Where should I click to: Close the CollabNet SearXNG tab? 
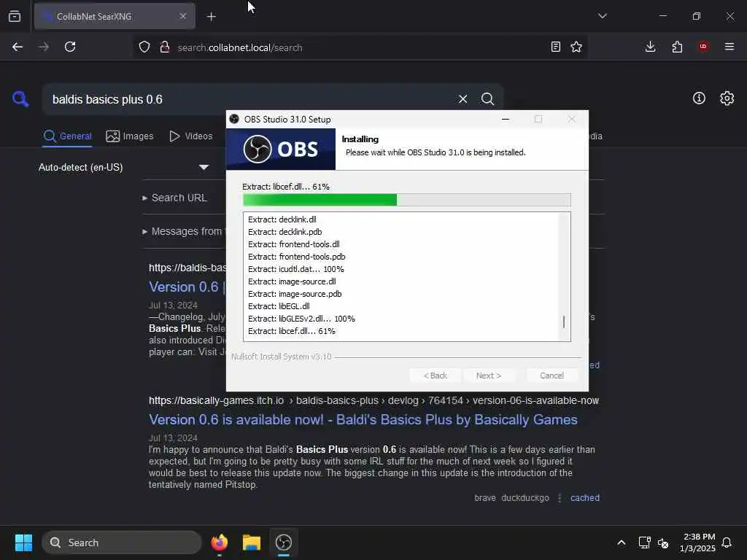click(x=183, y=16)
